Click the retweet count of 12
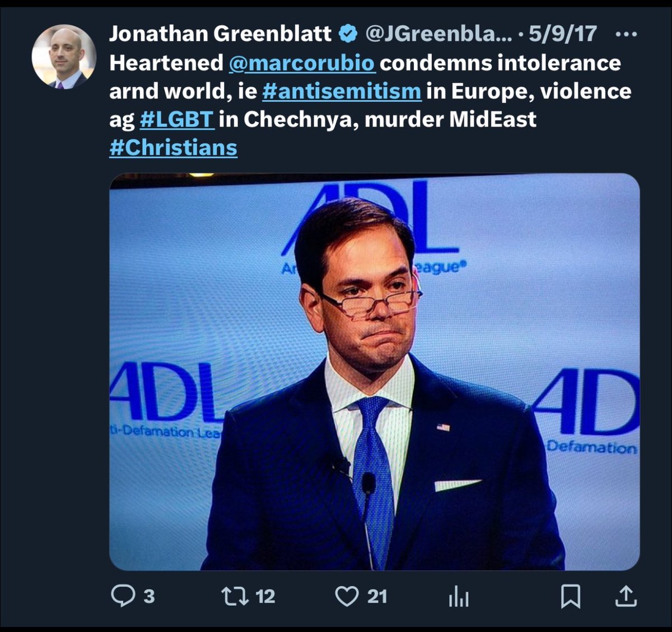This screenshot has width=672, height=632. coord(265,596)
